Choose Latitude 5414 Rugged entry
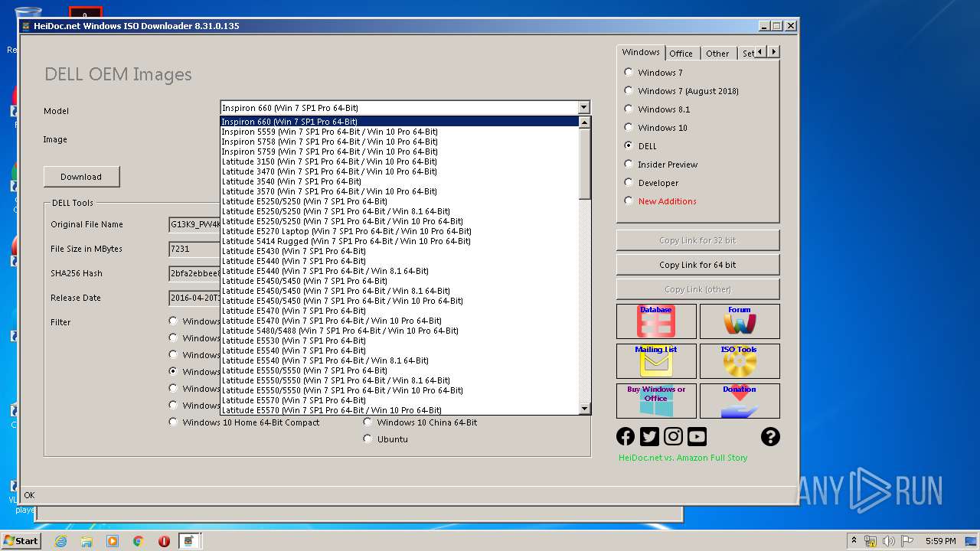Image resolution: width=980 pixels, height=551 pixels. [x=400, y=241]
